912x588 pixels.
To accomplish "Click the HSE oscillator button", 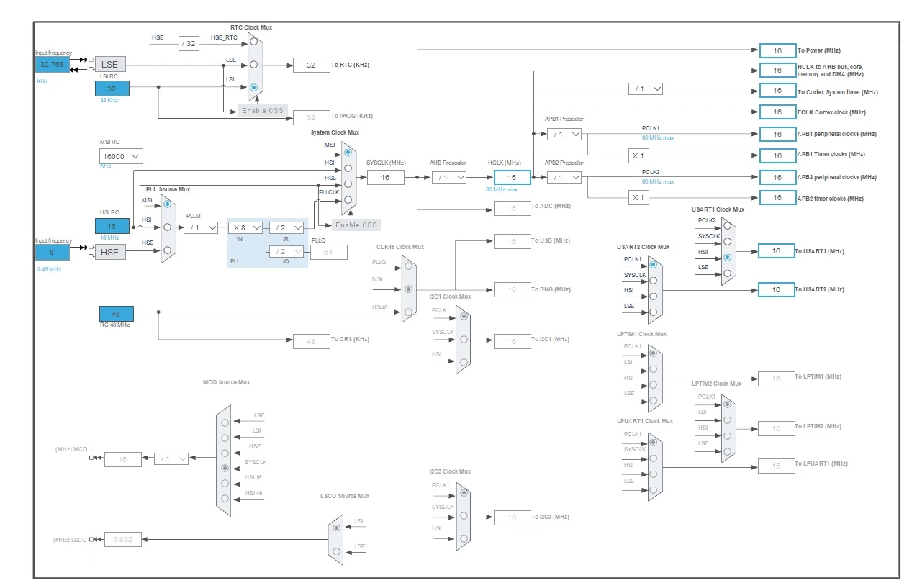I will 109,252.
